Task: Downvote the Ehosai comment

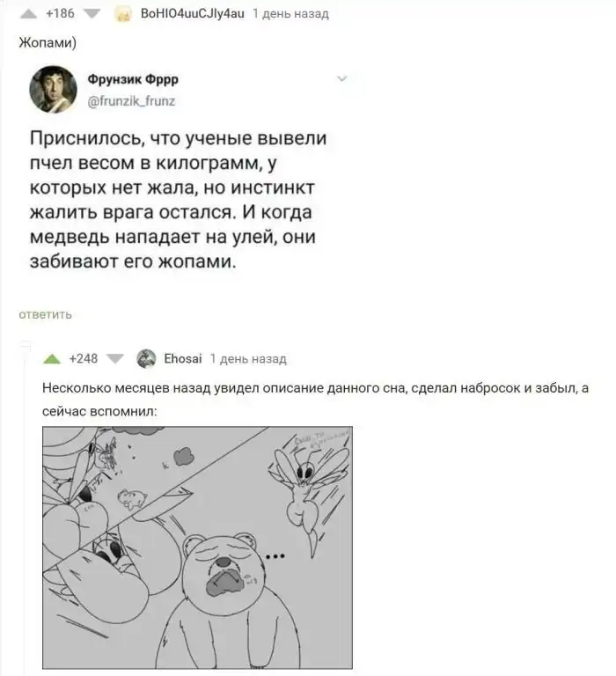Action: (x=114, y=359)
